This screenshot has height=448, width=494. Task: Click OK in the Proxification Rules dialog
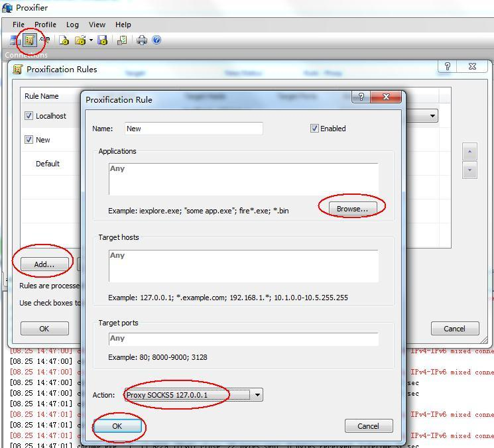(x=44, y=328)
